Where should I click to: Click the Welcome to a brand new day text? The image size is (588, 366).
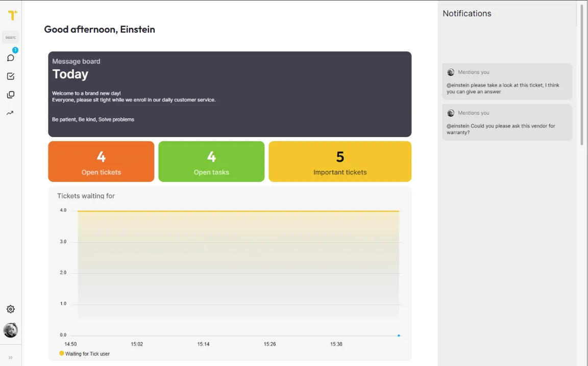86,93
